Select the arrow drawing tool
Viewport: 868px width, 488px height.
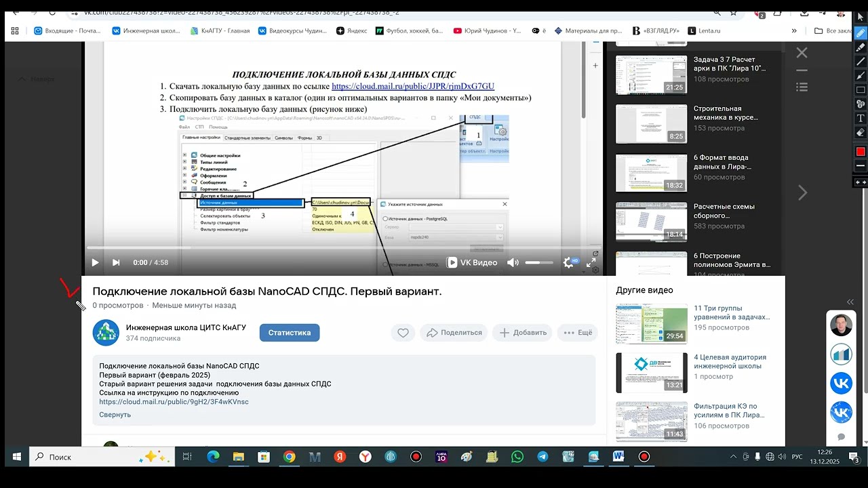tap(861, 76)
